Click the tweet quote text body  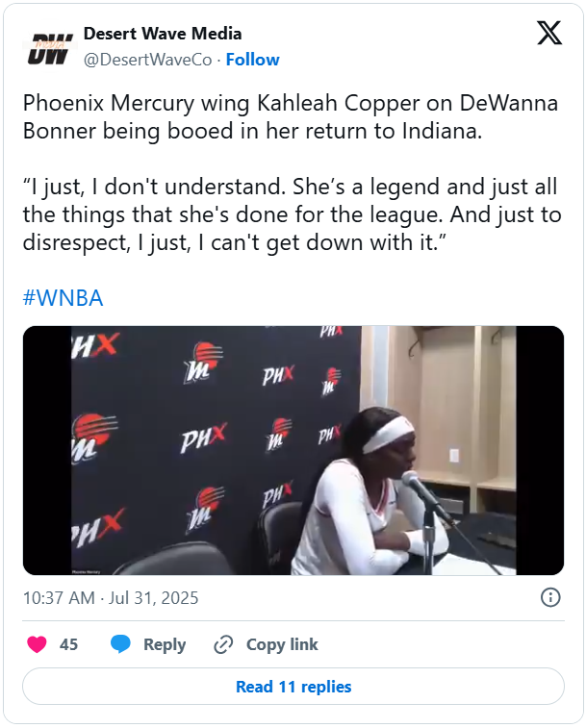tap(292, 214)
